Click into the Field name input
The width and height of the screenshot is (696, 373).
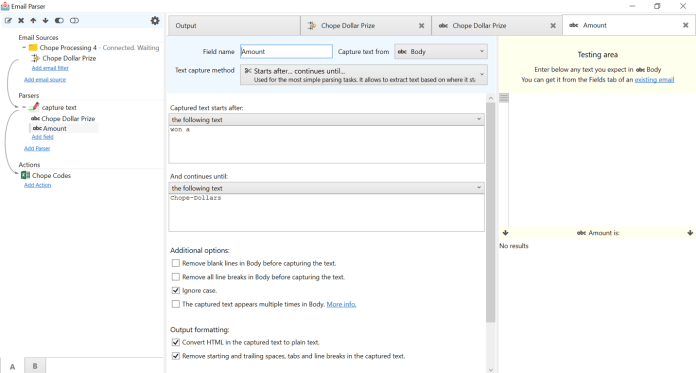(x=286, y=52)
